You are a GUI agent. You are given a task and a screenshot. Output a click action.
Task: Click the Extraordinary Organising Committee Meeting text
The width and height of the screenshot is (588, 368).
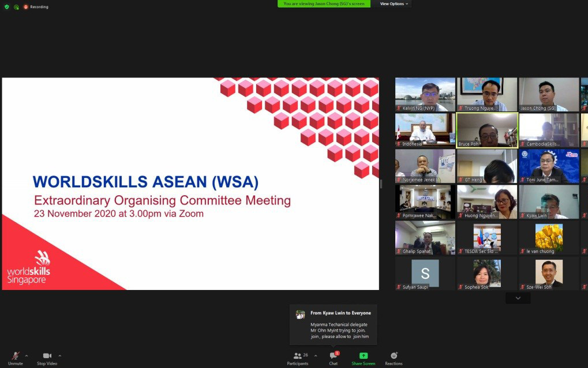coord(162,200)
